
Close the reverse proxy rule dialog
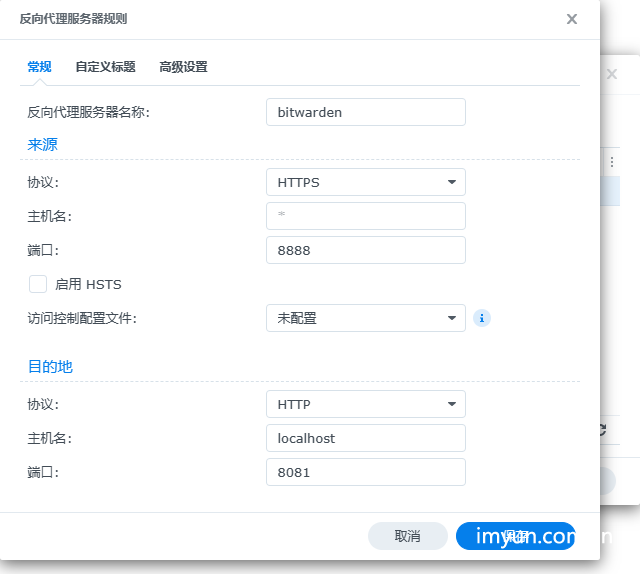(571, 19)
